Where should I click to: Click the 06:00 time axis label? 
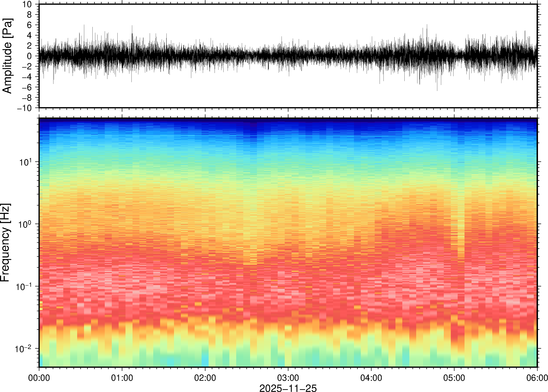(x=537, y=378)
